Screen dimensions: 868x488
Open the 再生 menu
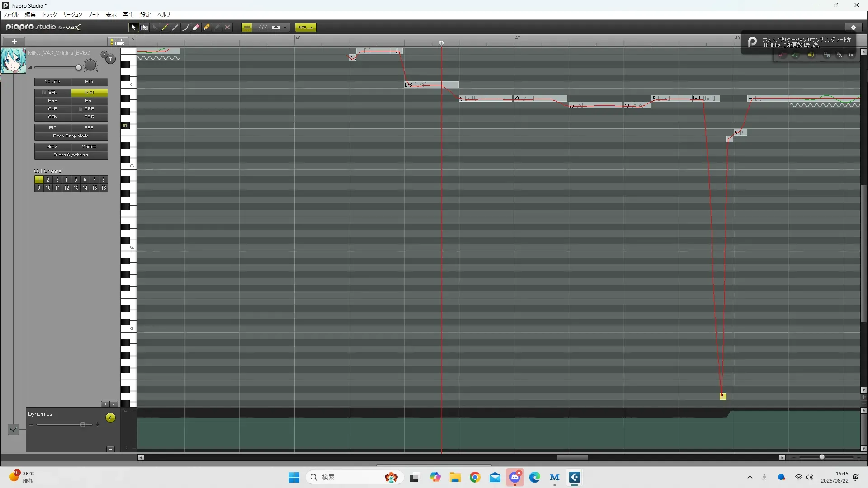click(x=128, y=14)
